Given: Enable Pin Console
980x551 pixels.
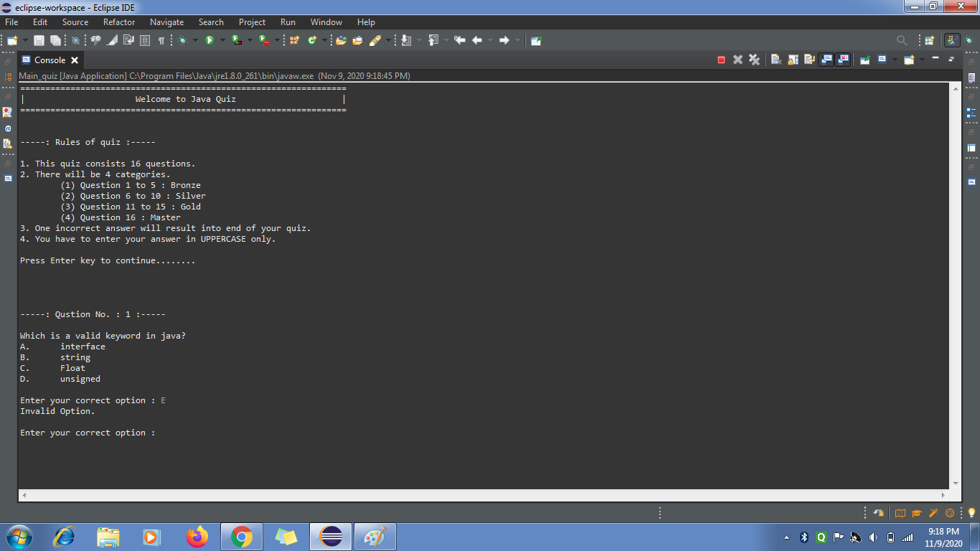Looking at the screenshot, I should tap(865, 59).
